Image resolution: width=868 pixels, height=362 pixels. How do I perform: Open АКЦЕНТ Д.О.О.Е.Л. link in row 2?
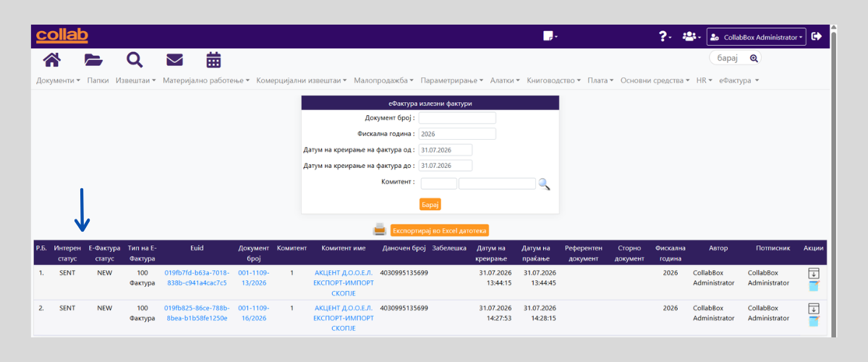pos(344,318)
